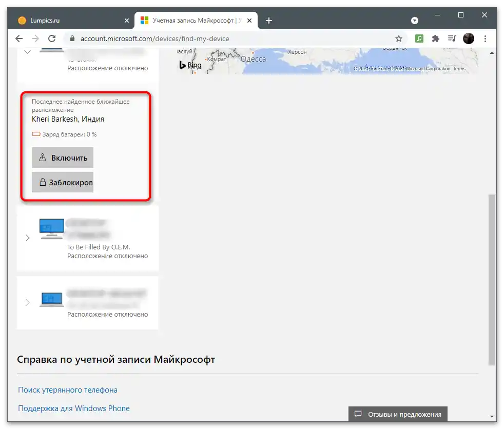Click the Terms link on the map
504x429 pixels.
point(459,68)
